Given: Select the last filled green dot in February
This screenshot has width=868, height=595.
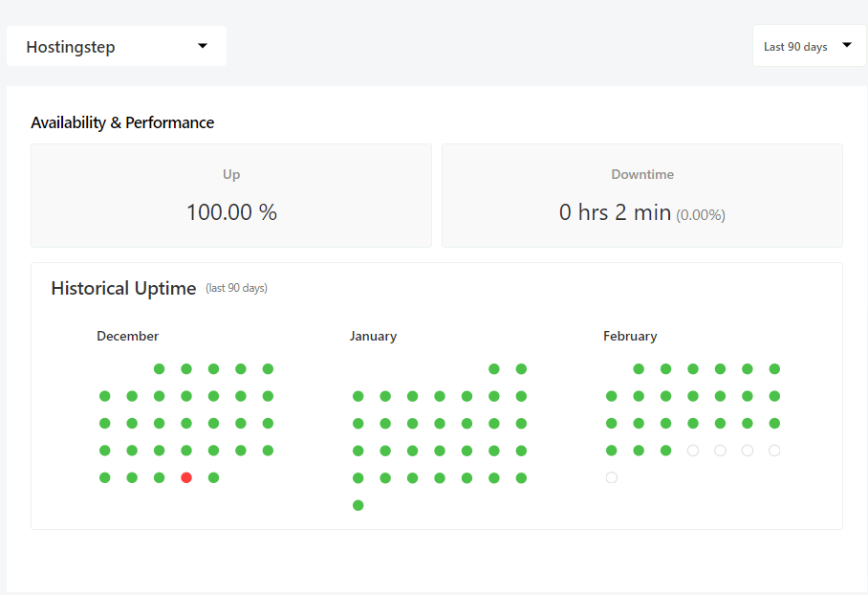Looking at the screenshot, I should (666, 451).
